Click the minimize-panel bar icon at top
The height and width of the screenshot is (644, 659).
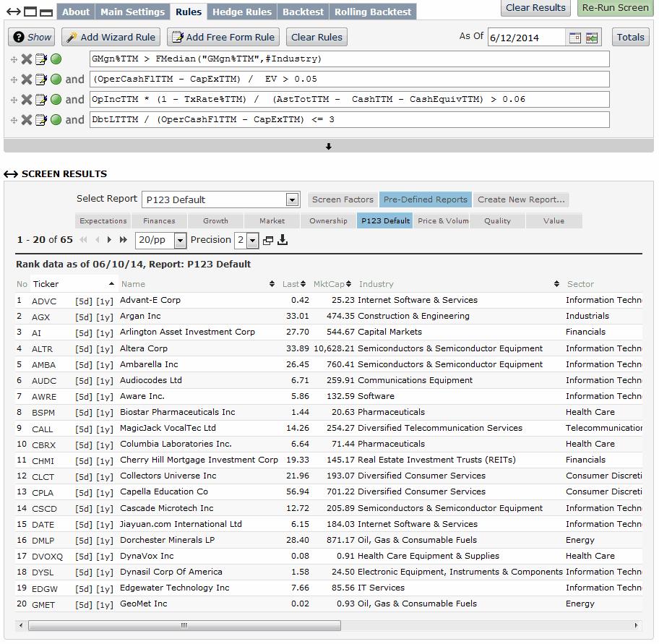[x=46, y=12]
